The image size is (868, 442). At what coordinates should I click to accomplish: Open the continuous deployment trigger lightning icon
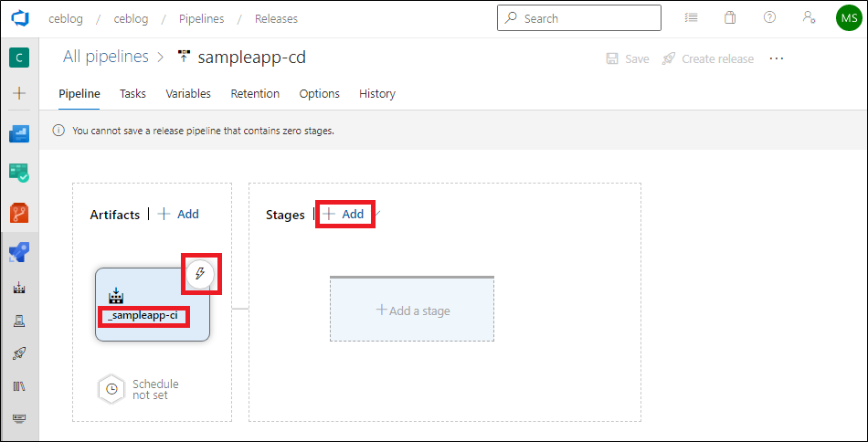[200, 273]
